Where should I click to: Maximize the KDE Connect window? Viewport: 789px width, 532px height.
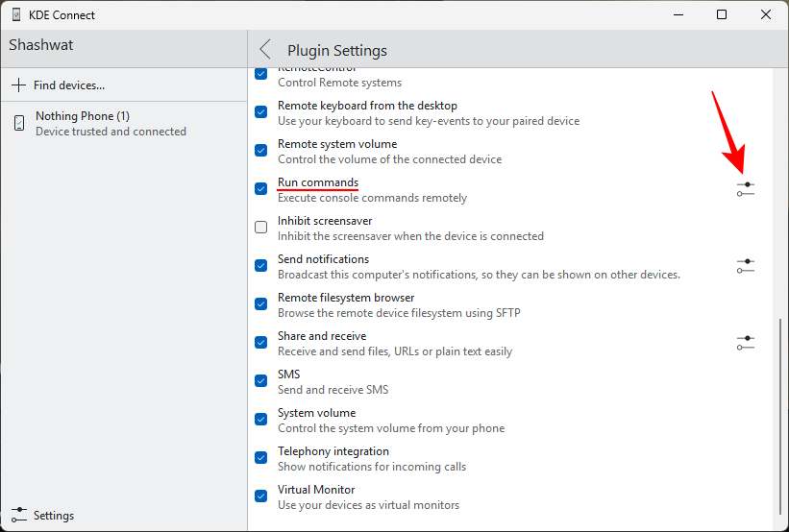point(722,14)
